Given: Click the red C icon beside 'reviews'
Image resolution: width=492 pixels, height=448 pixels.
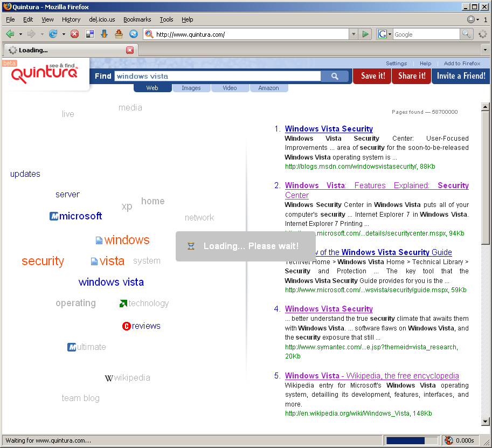Looking at the screenshot, I should pos(126,327).
